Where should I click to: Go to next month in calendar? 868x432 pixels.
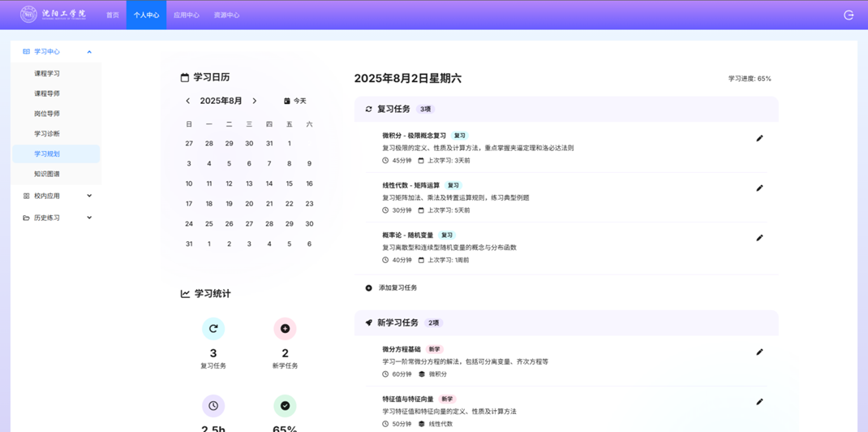coord(255,101)
